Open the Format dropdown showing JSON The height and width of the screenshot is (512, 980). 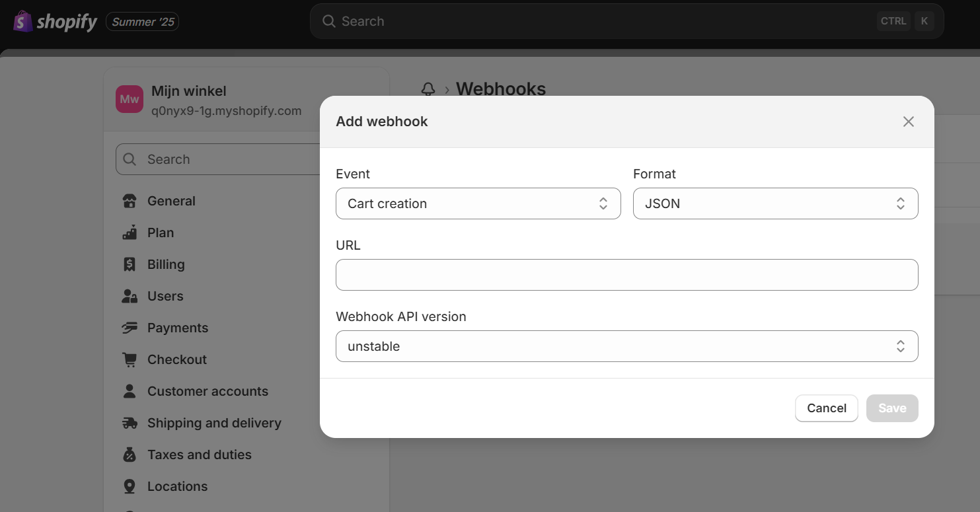tap(775, 203)
